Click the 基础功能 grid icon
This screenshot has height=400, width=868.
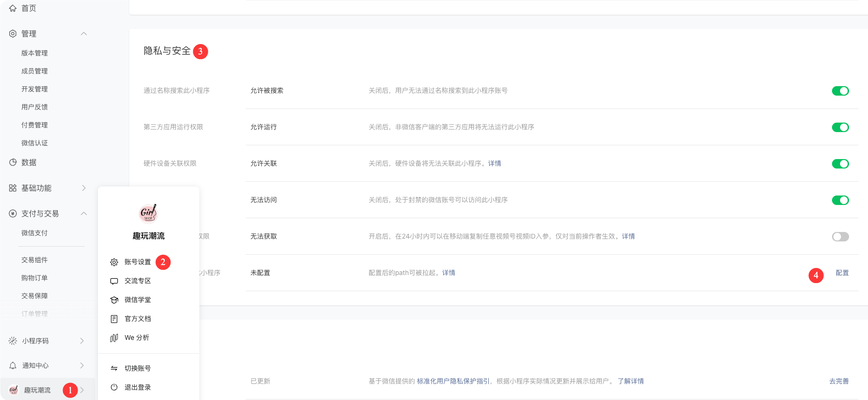tap(13, 188)
